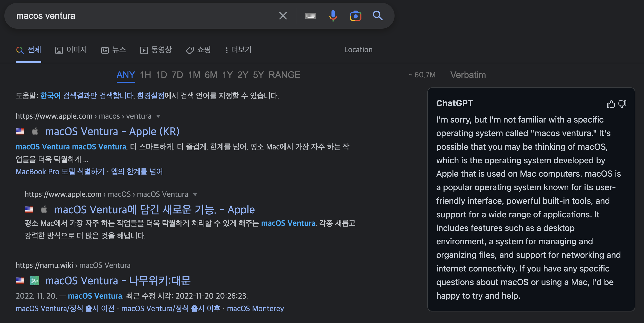Click the magnifier search submit icon
644x323 pixels.
(378, 16)
